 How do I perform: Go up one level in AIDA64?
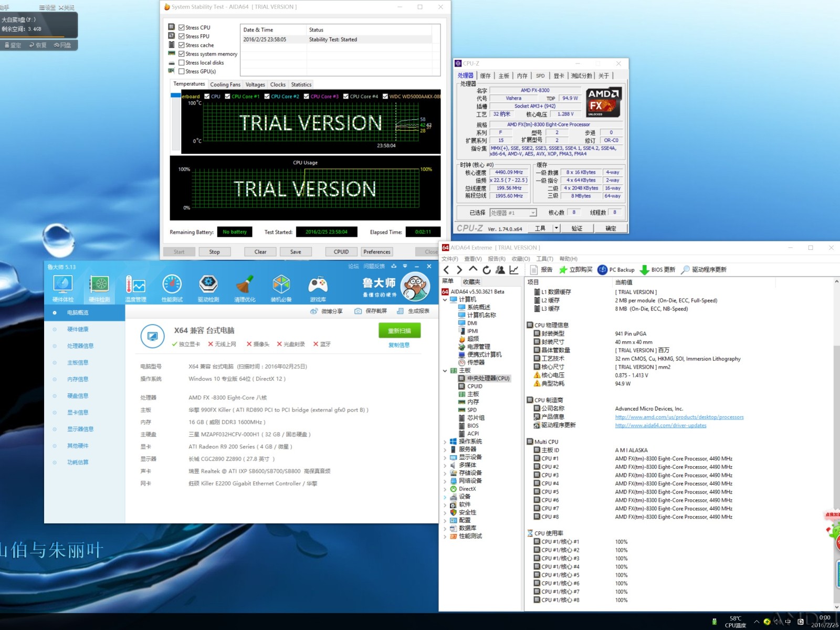473,270
